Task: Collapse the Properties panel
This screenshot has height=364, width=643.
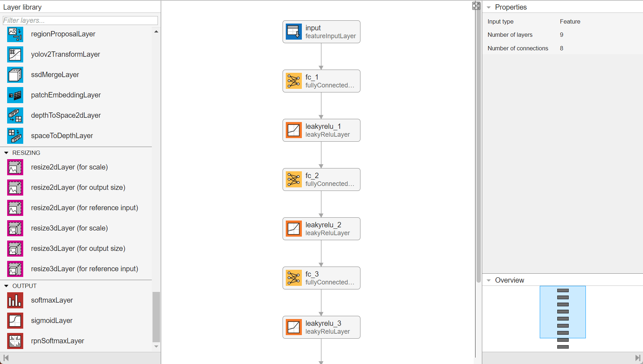Action: click(x=489, y=7)
